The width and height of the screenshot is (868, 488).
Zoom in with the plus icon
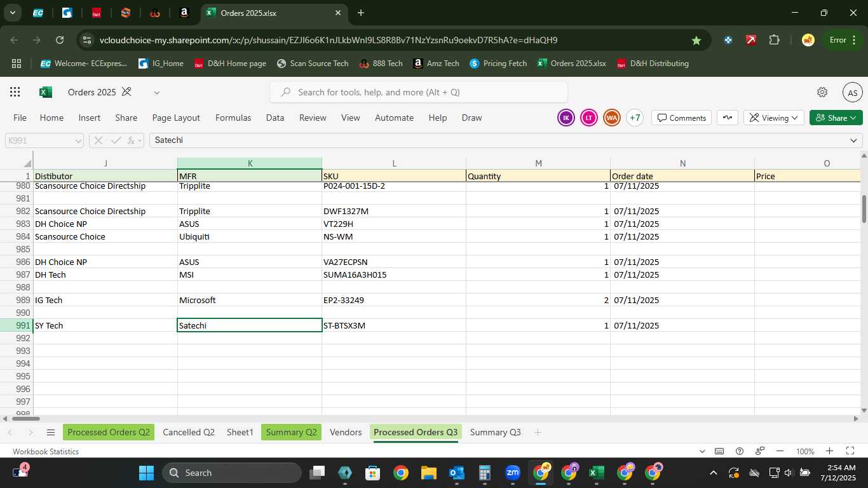(829, 451)
